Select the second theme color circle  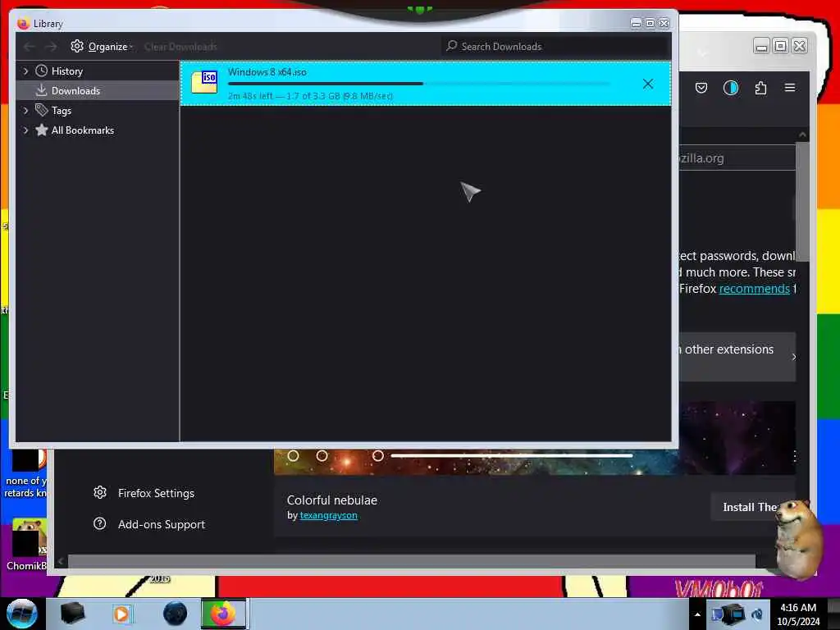pos(322,456)
